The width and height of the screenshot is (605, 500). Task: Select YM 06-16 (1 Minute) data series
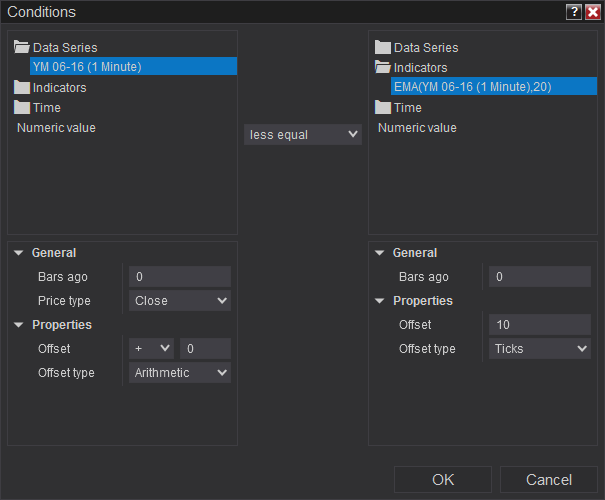click(87, 67)
